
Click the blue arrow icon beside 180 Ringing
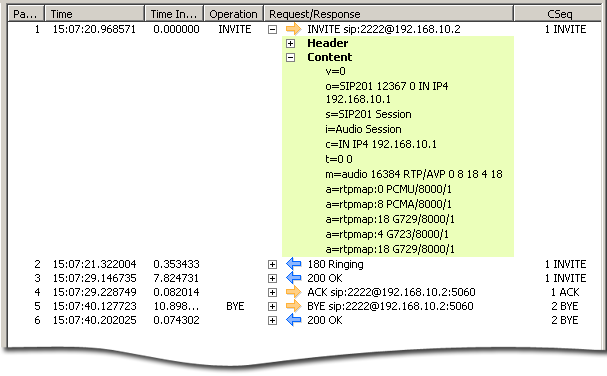(x=293, y=264)
